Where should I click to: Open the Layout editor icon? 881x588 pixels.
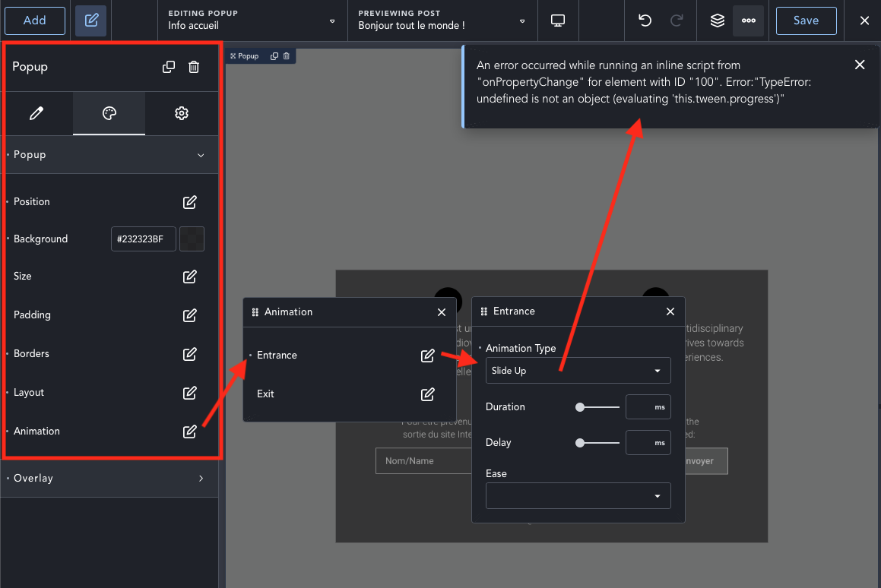pos(189,393)
